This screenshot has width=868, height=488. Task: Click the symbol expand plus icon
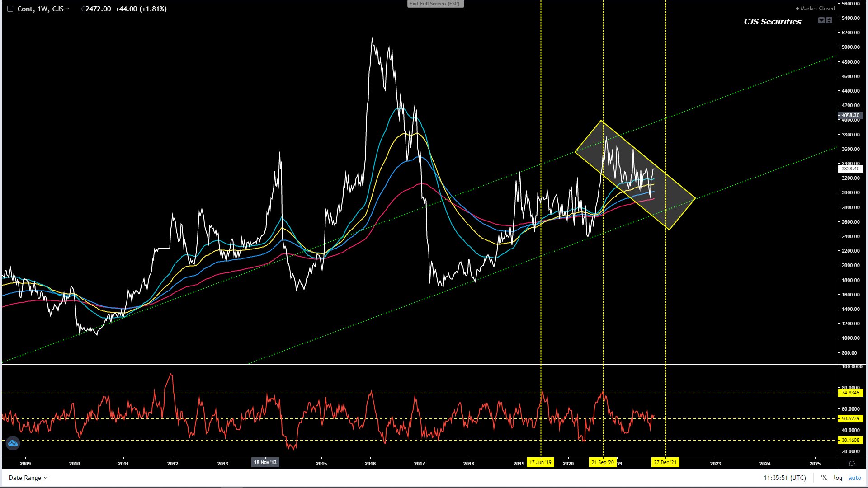pyautogui.click(x=10, y=9)
